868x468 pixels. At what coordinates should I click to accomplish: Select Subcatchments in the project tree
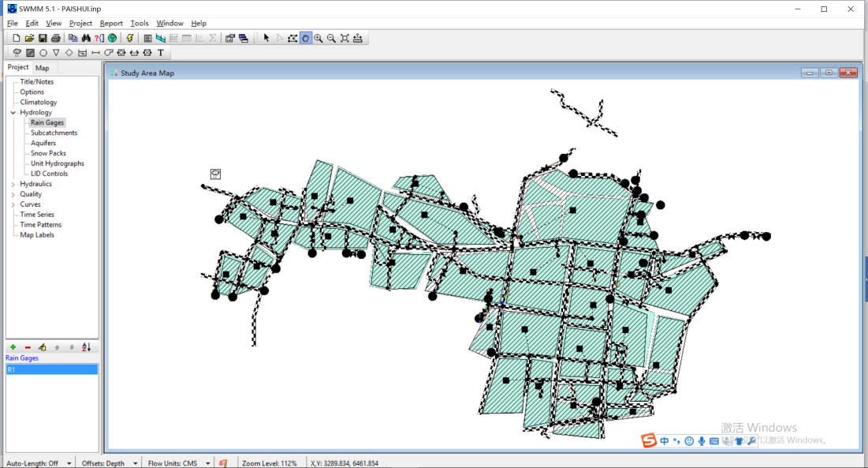click(x=54, y=133)
